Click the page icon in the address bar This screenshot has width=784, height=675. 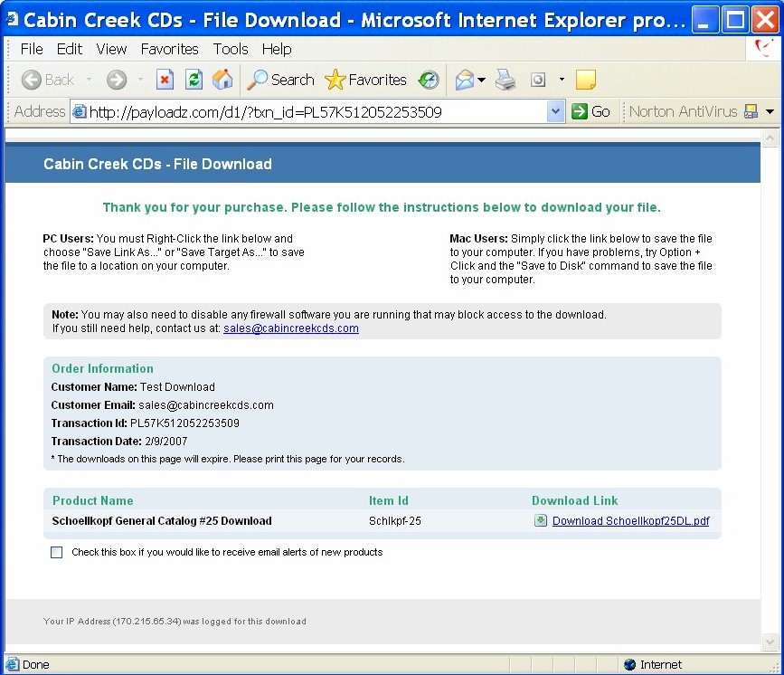(x=79, y=111)
